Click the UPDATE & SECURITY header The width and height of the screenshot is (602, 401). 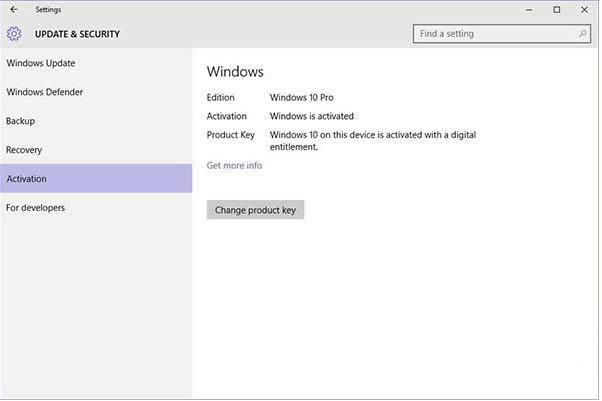click(x=77, y=34)
